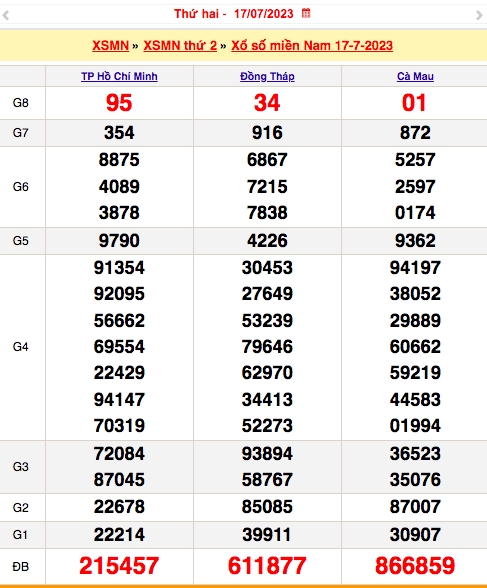Select G8 number 95
Screen dimensions: 487x588
point(119,103)
